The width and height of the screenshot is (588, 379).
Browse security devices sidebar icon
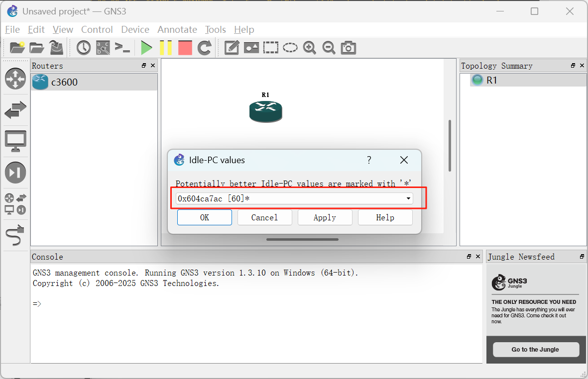(x=15, y=173)
